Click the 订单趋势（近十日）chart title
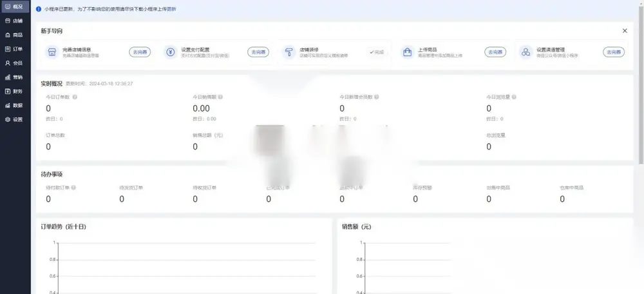644x294 pixels. click(x=64, y=226)
